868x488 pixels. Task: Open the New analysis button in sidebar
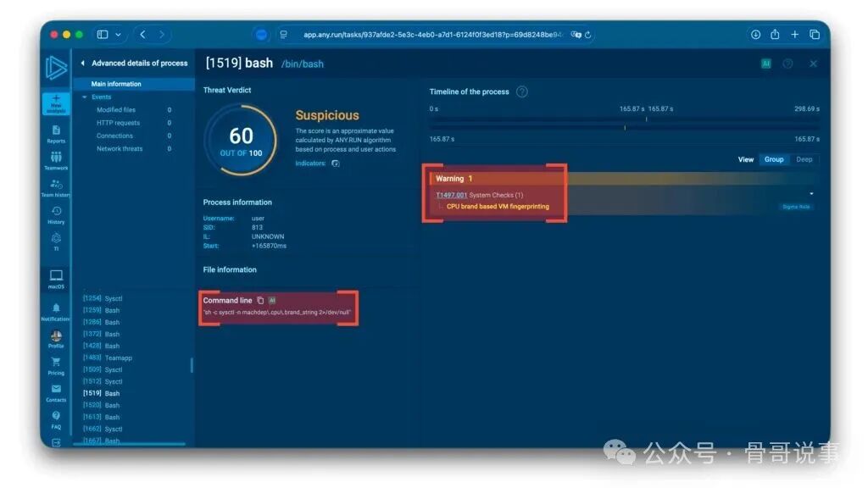pos(56,103)
